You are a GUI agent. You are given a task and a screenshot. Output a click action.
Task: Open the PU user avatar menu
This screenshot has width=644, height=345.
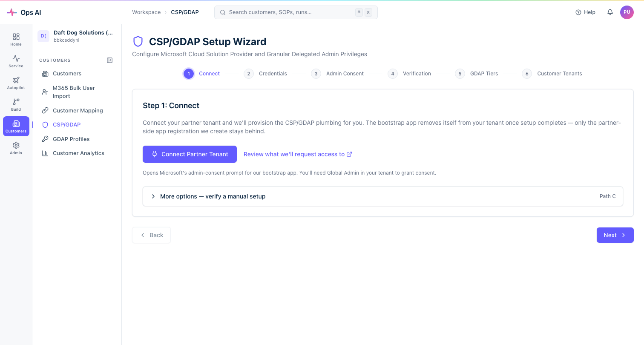627,12
